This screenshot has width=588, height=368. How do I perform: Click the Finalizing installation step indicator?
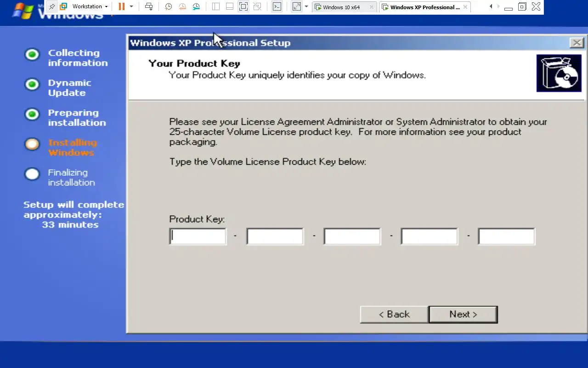point(32,174)
